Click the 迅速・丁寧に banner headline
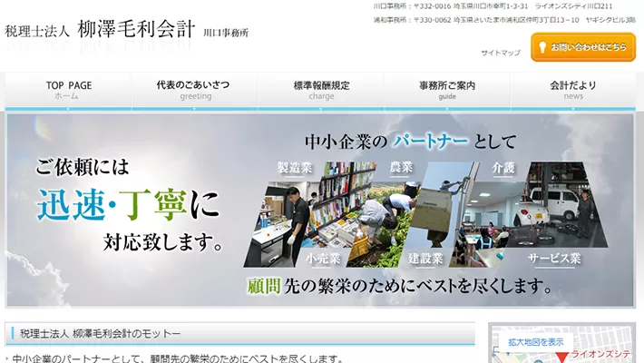The width and height of the screenshot is (644, 363). tap(127, 204)
